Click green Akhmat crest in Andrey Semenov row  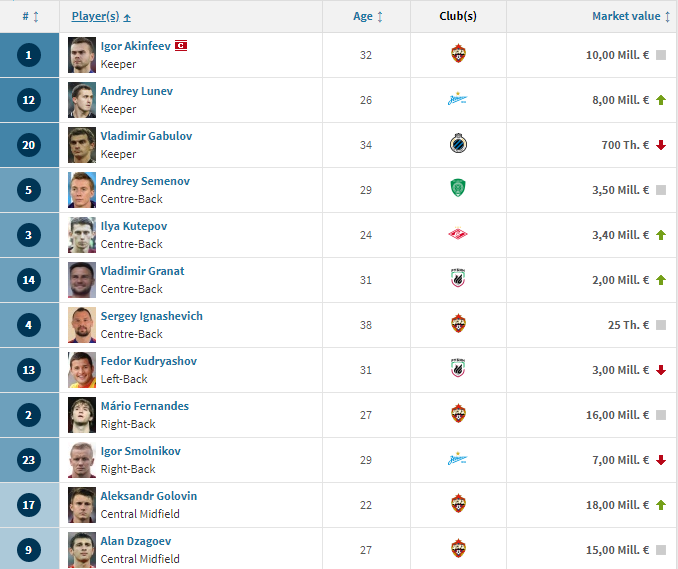pos(458,189)
